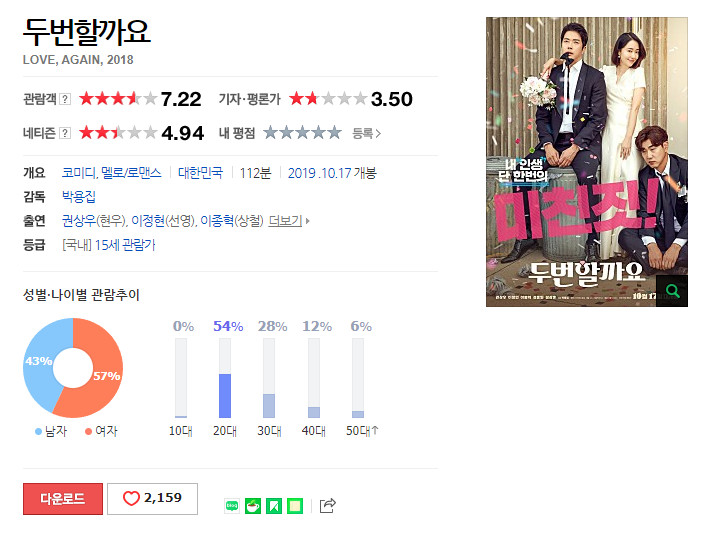Open the 네티즌 rating help icon
This screenshot has height=543, width=708.
(x=65, y=133)
